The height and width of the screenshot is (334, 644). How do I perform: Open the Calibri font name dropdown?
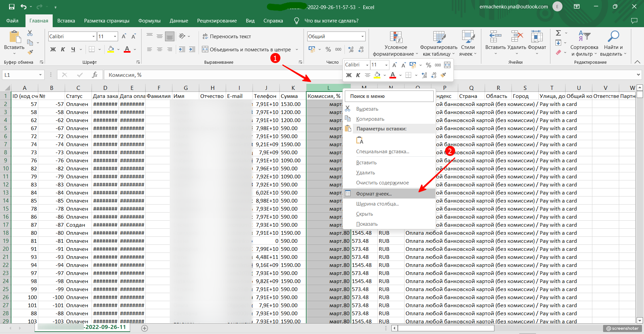point(94,36)
